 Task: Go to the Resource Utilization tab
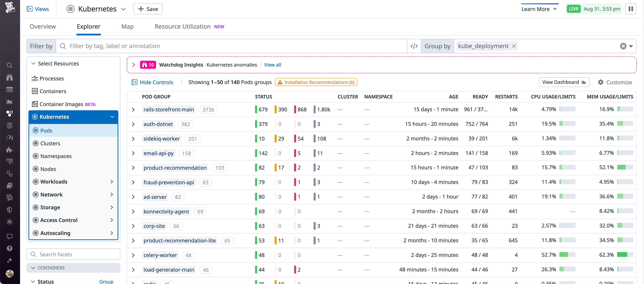tap(182, 26)
